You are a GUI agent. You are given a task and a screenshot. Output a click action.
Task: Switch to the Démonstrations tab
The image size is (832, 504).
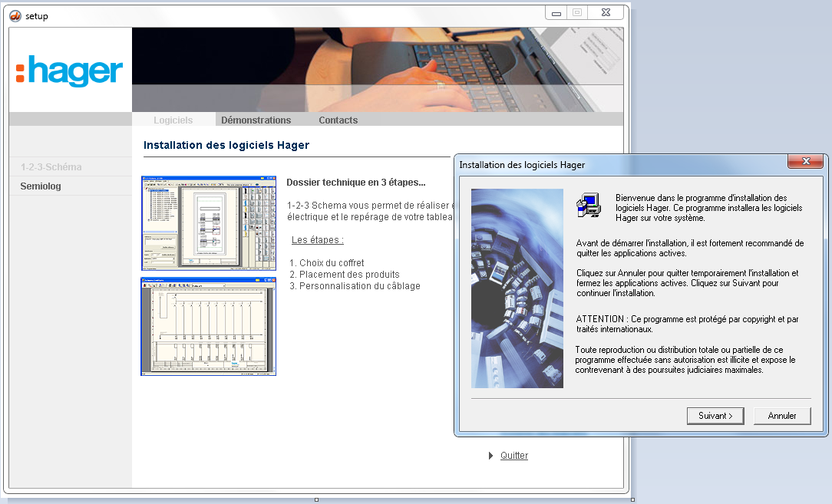(x=256, y=120)
